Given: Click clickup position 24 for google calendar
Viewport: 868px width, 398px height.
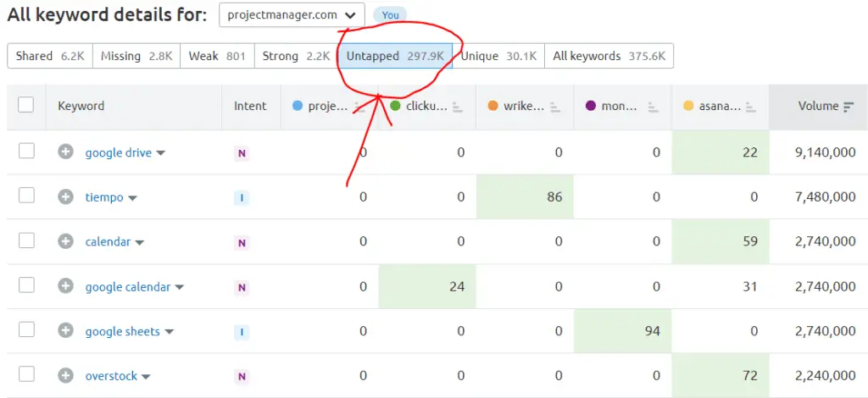Looking at the screenshot, I should 457,286.
